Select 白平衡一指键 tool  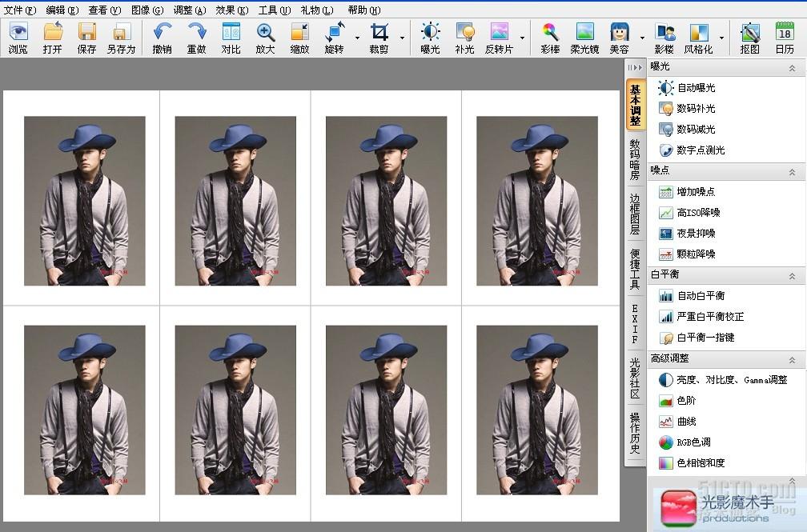point(697,338)
